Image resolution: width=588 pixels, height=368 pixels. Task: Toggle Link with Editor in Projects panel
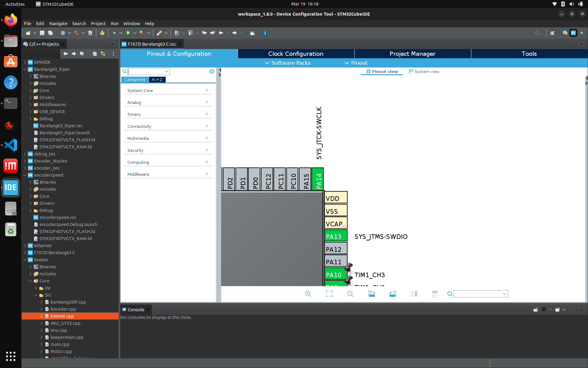[103, 54]
